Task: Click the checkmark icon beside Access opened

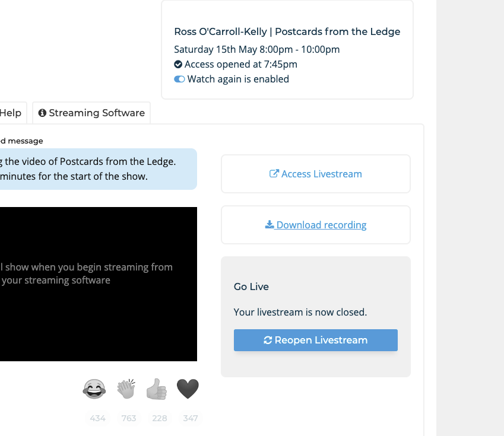Action: [178, 64]
